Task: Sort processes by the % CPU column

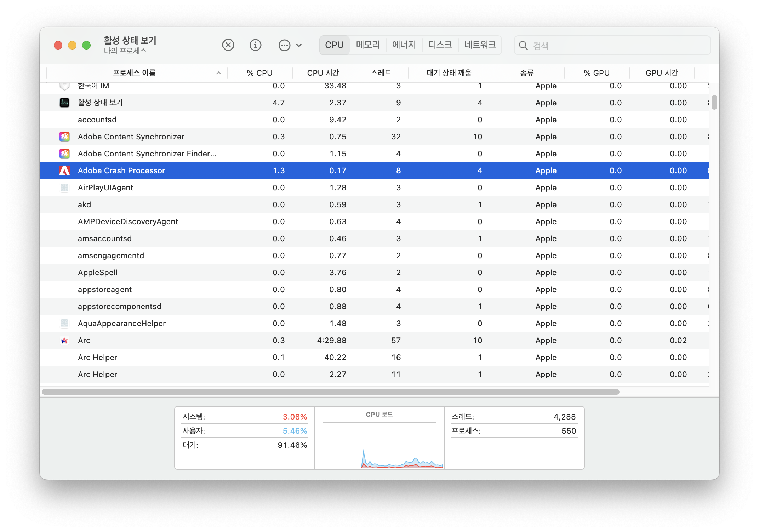Action: (260, 73)
